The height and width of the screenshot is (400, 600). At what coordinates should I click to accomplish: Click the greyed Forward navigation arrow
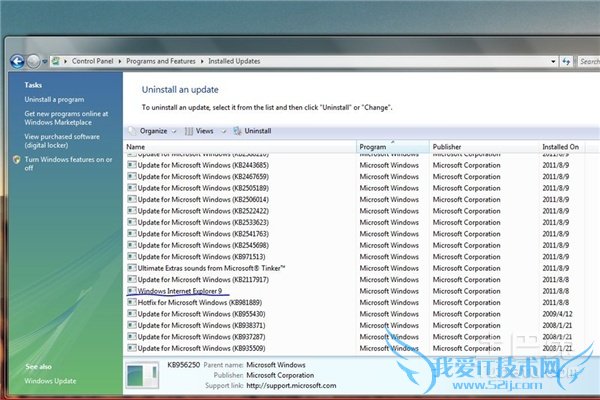[x=34, y=61]
